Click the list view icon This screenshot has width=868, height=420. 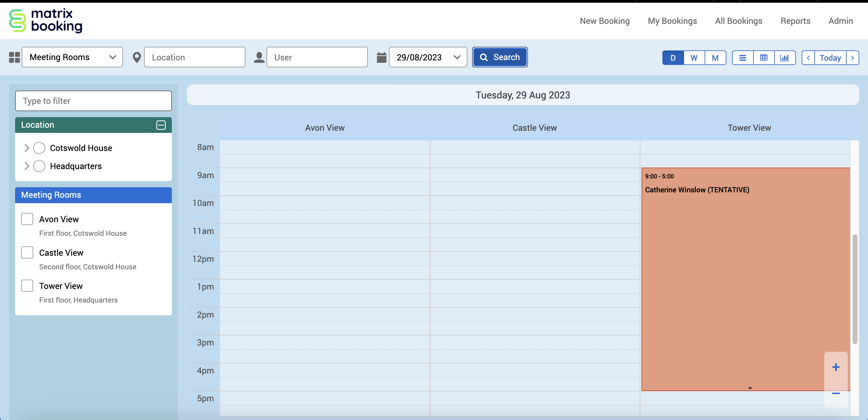(x=742, y=58)
